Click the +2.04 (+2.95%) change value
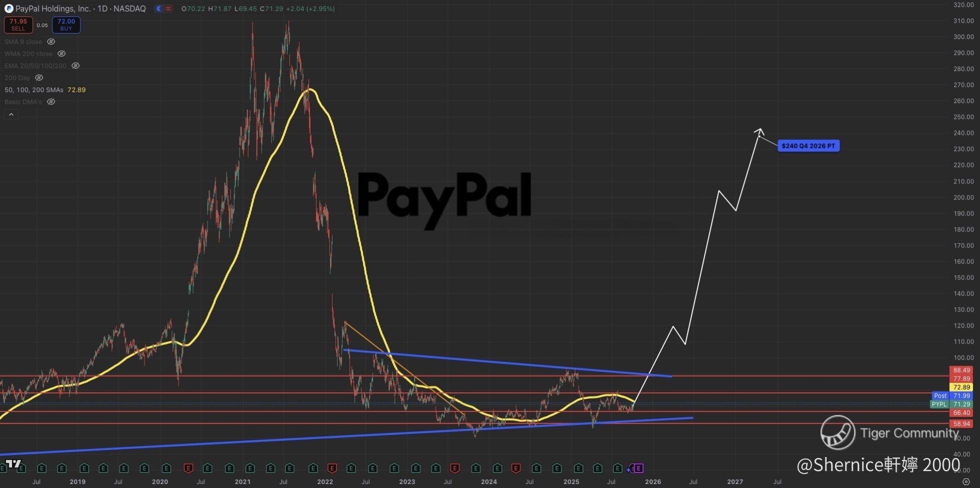Screen dimensions: 980x488 click(x=310, y=8)
